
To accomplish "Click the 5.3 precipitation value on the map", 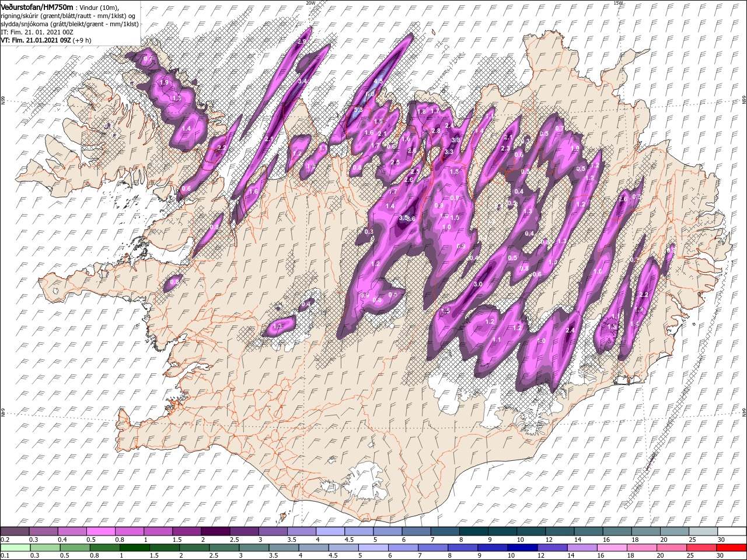I will (x=358, y=109).
